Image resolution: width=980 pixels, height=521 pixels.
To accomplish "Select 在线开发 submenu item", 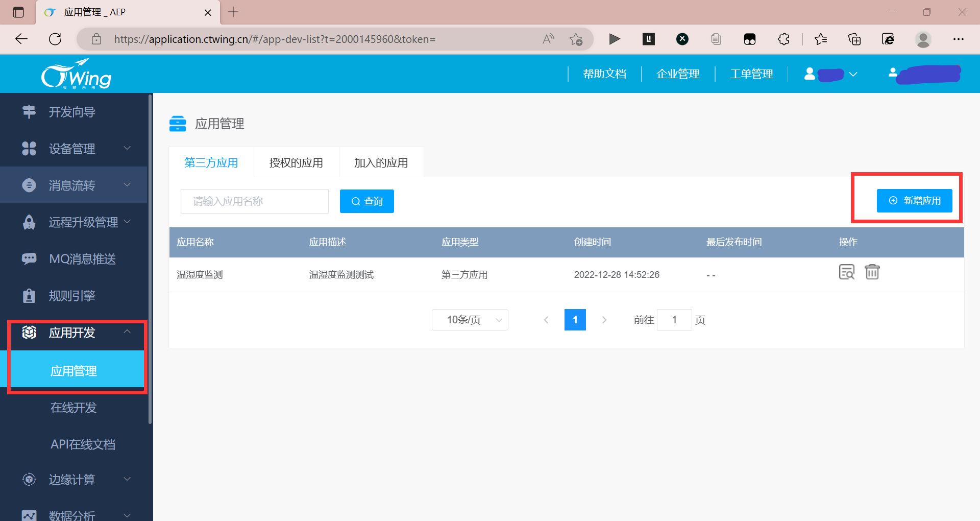I will click(x=74, y=408).
